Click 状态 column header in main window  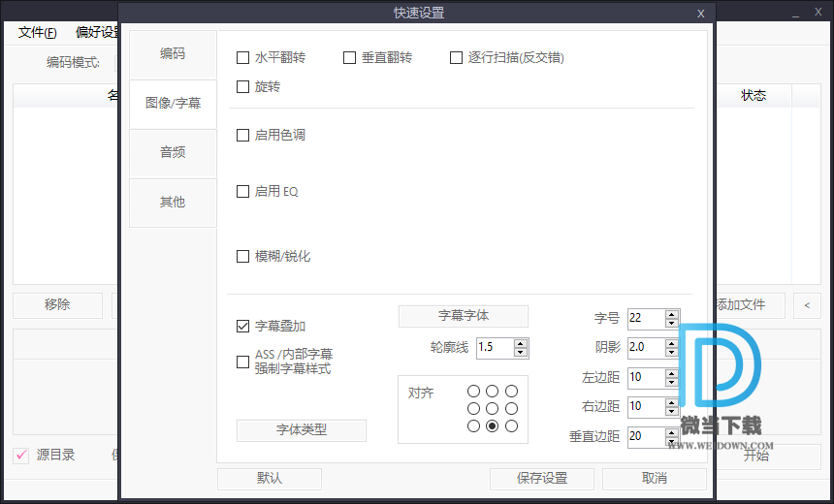pyautogui.click(x=754, y=96)
